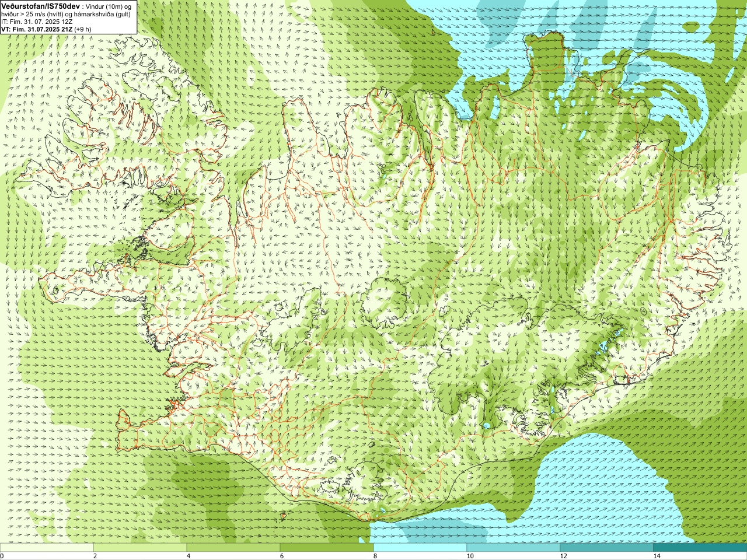Screen dimensions: 747x560
Task: Click the 'VT: Fim. 31.07.2025 21Z (+9 h)' line
Action: point(46,29)
